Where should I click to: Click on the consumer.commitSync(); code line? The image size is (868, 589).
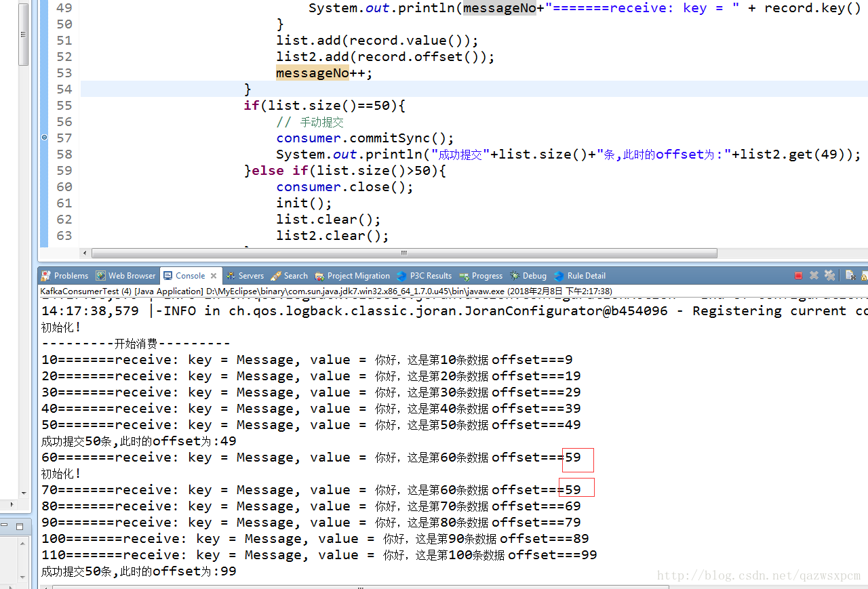(x=366, y=138)
